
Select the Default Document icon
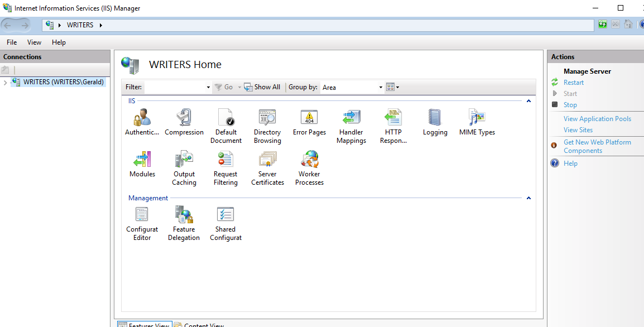[x=226, y=118]
